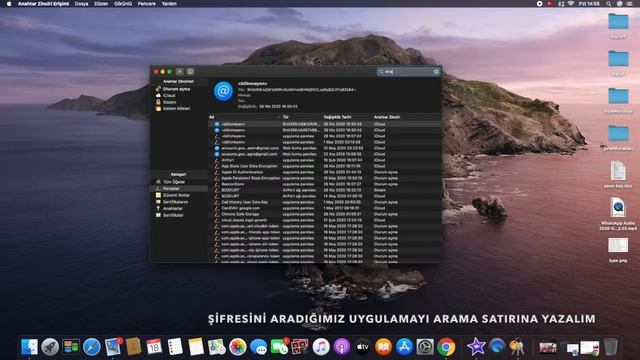Select the App Store User Data Encryption row
Image resolution: width=640 pixels, height=360 pixels.
324,166
